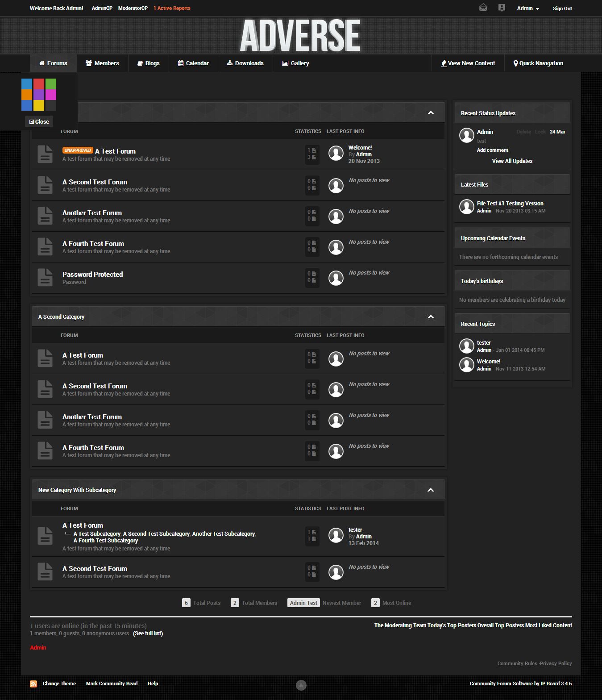Viewport: 602px width, 700px height.
Task: Click the ADVERSE site logo
Action: 300,35
